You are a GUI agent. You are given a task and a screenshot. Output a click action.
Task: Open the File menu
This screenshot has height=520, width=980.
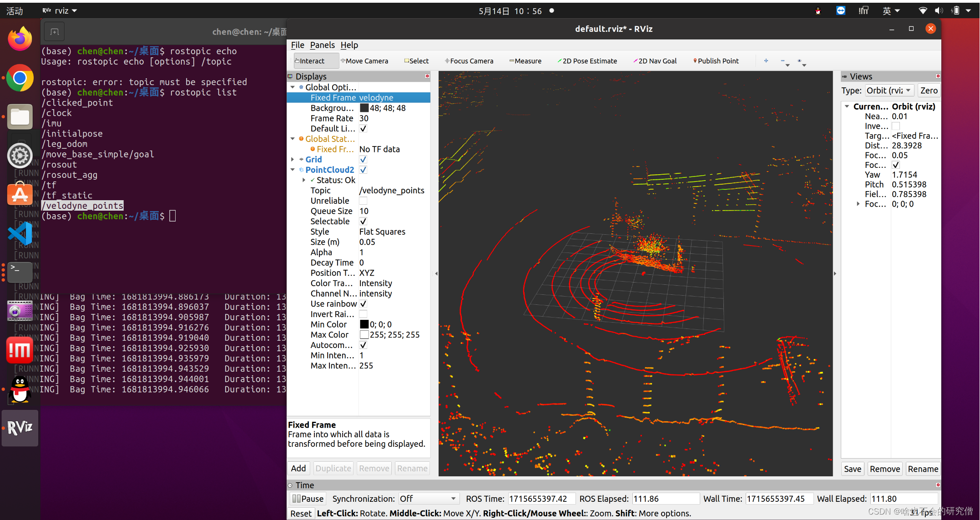(x=297, y=45)
